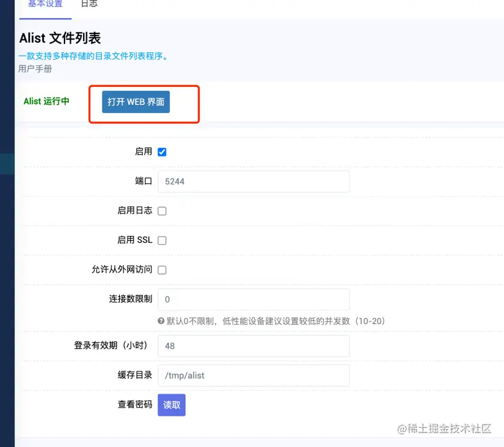Click the 连接数限制 input field

pos(254,299)
